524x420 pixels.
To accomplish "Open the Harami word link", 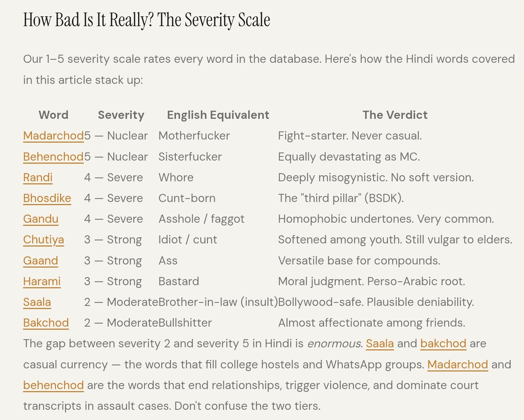I will pyautogui.click(x=42, y=281).
